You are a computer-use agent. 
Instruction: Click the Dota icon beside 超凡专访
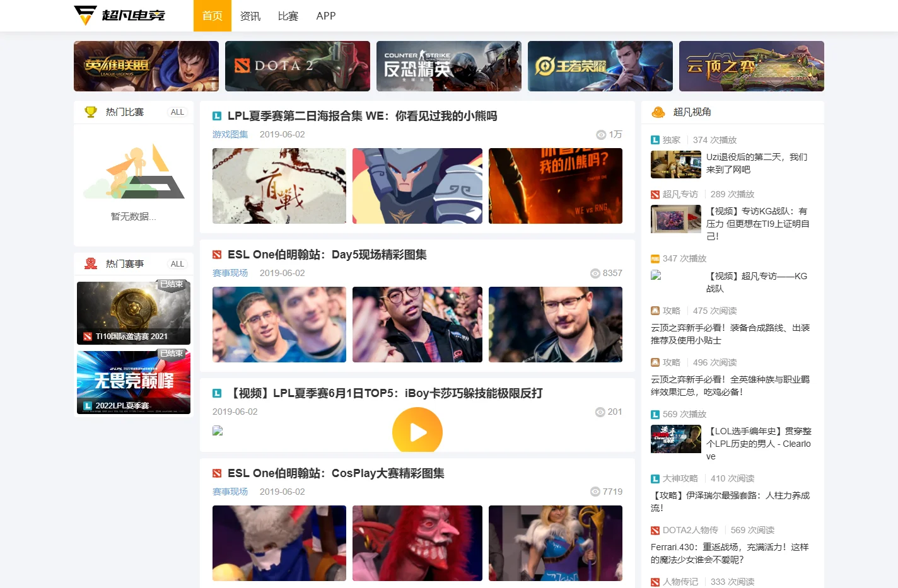(655, 194)
